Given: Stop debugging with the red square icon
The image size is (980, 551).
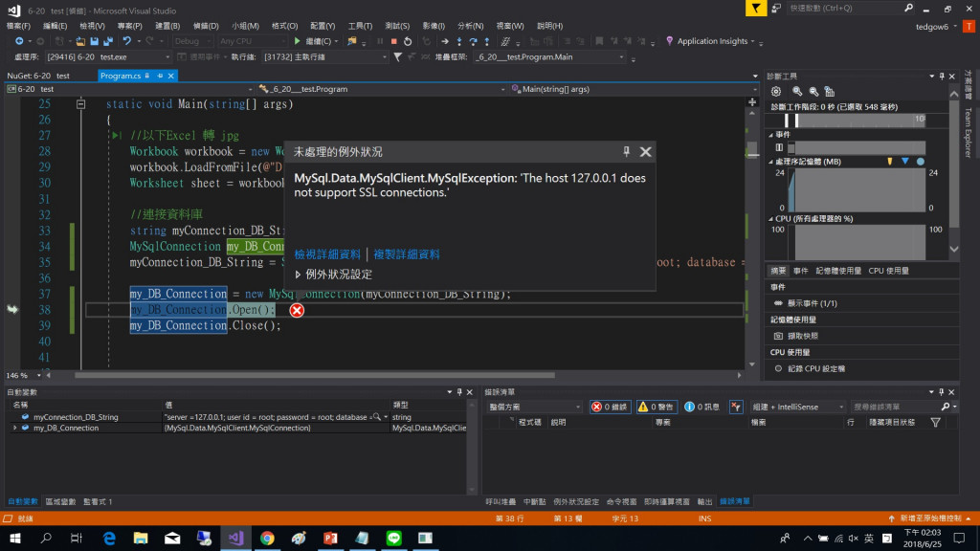Looking at the screenshot, I should click(393, 41).
